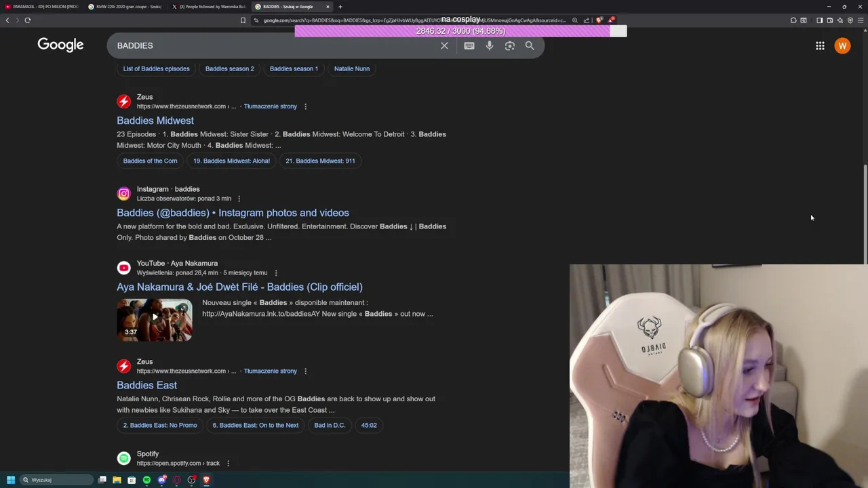The image size is (868, 488).
Task: Open the Brave Shields icon in address bar
Action: 599,20
